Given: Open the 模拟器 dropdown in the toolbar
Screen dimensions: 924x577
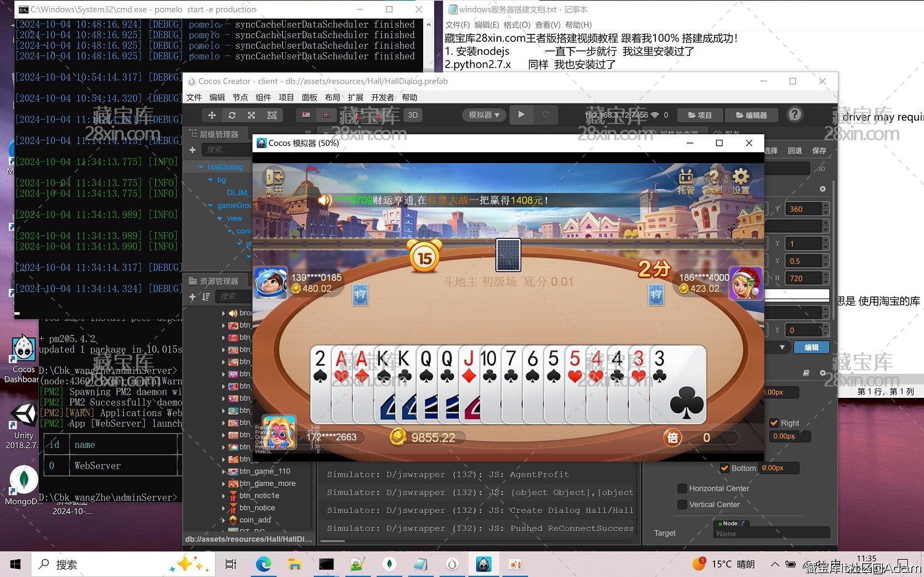Looking at the screenshot, I should point(484,115).
